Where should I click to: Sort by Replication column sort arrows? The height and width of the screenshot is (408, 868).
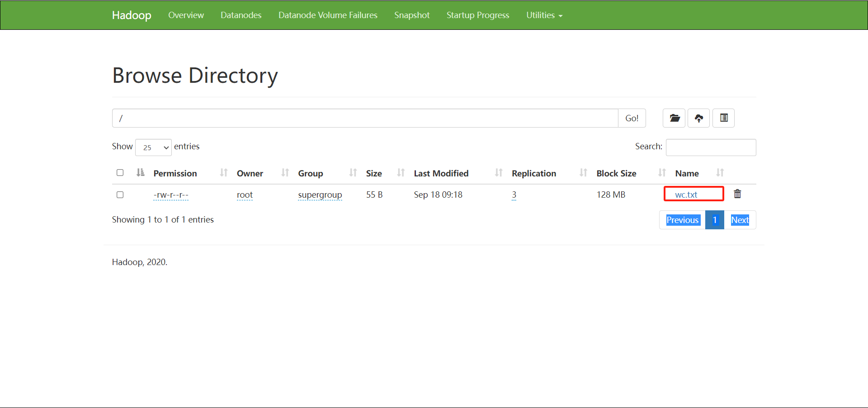pos(584,173)
